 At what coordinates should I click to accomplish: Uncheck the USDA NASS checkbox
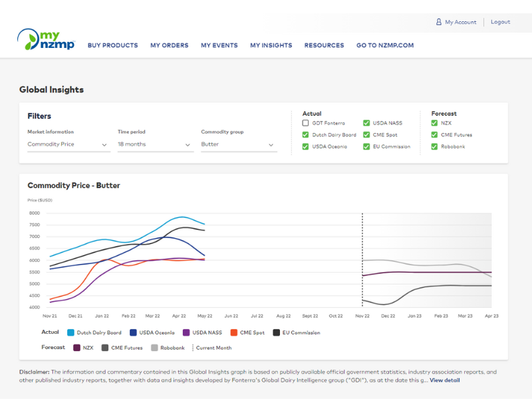click(366, 123)
